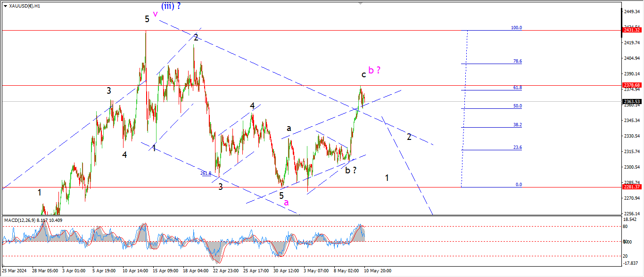Select the blue (iii) ? wave label
Viewport: 644px width, 277px height.
pyautogui.click(x=171, y=6)
